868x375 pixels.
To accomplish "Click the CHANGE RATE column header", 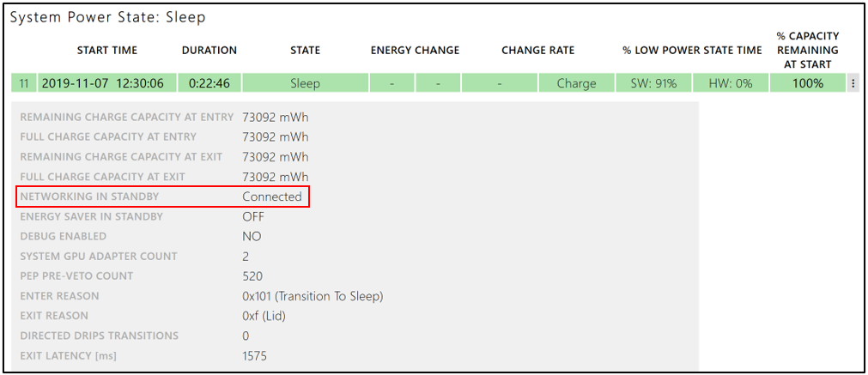I will (538, 51).
